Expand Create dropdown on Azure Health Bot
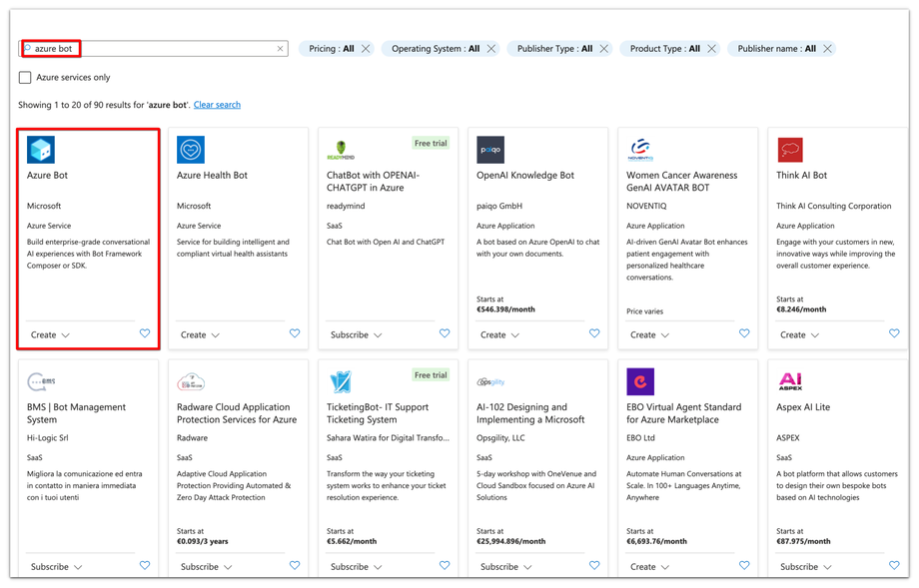The width and height of the screenshot is (919, 588). [200, 335]
